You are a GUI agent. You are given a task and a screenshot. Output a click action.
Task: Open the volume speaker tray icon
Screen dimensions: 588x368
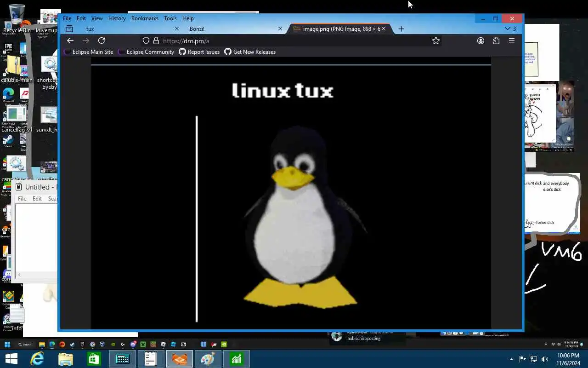[x=545, y=359]
